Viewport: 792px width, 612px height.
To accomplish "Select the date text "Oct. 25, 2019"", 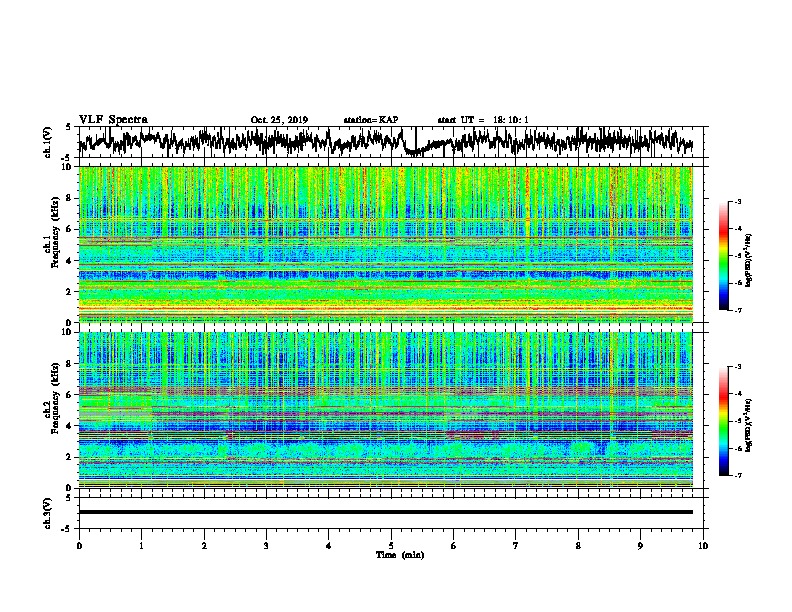I will (279, 120).
